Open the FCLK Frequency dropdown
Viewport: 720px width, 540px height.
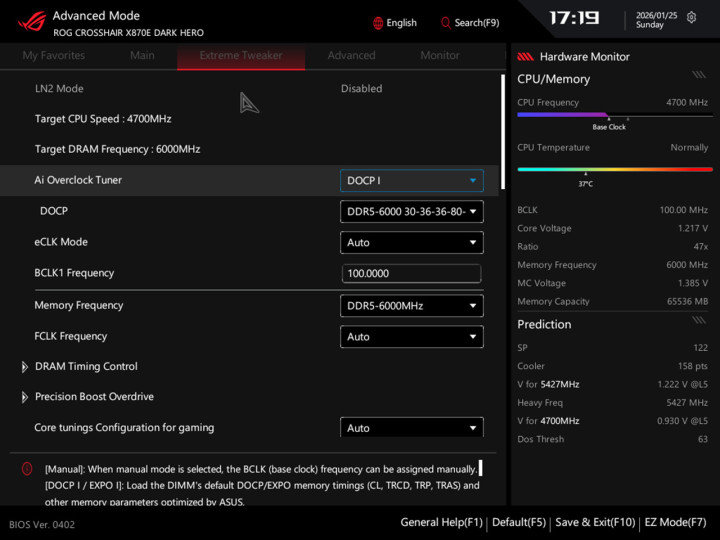click(411, 337)
